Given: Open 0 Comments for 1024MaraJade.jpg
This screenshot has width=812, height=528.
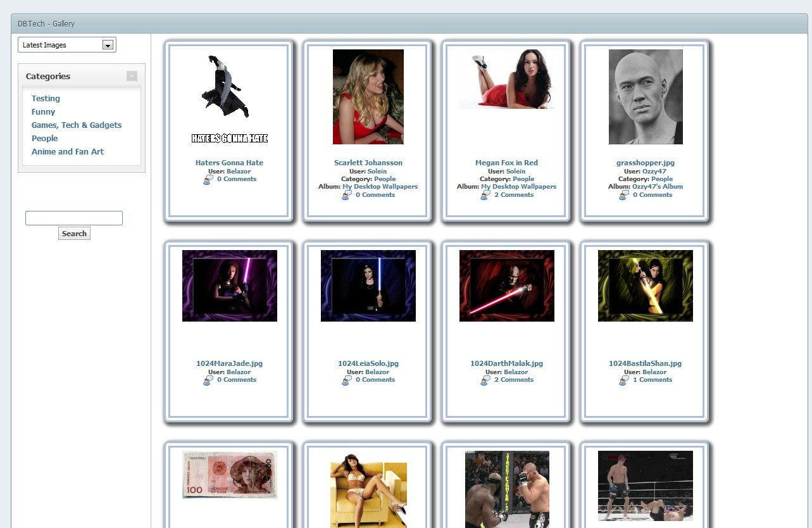Looking at the screenshot, I should click(x=237, y=380).
